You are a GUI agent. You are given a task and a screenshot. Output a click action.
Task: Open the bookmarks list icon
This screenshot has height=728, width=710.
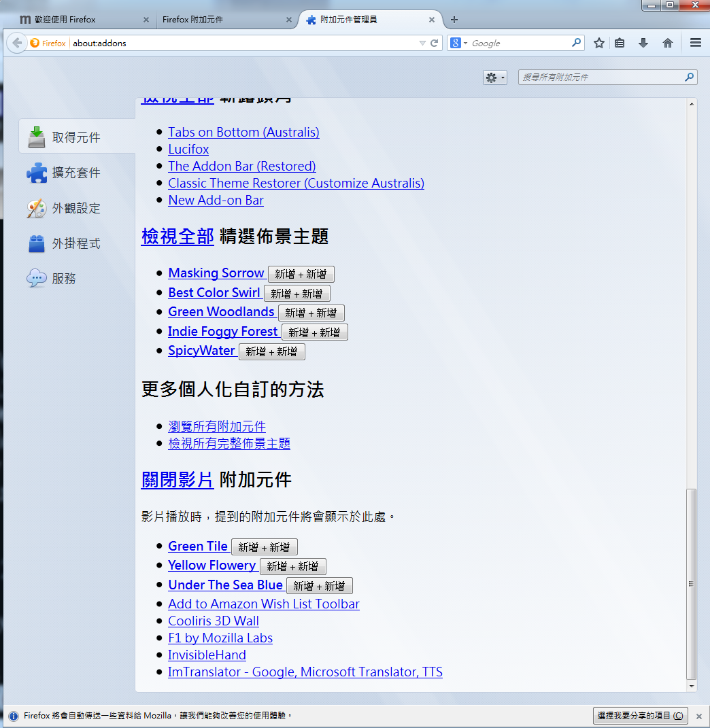click(620, 44)
